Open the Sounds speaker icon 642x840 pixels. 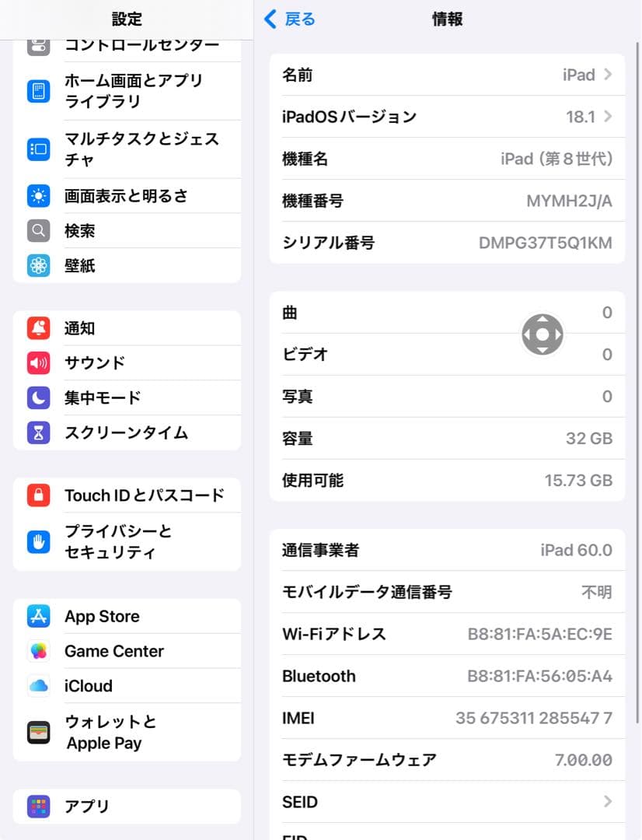[x=39, y=362]
